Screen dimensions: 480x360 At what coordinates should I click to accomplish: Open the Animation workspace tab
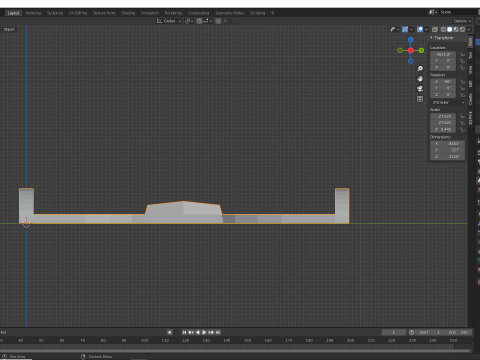pyautogui.click(x=150, y=13)
